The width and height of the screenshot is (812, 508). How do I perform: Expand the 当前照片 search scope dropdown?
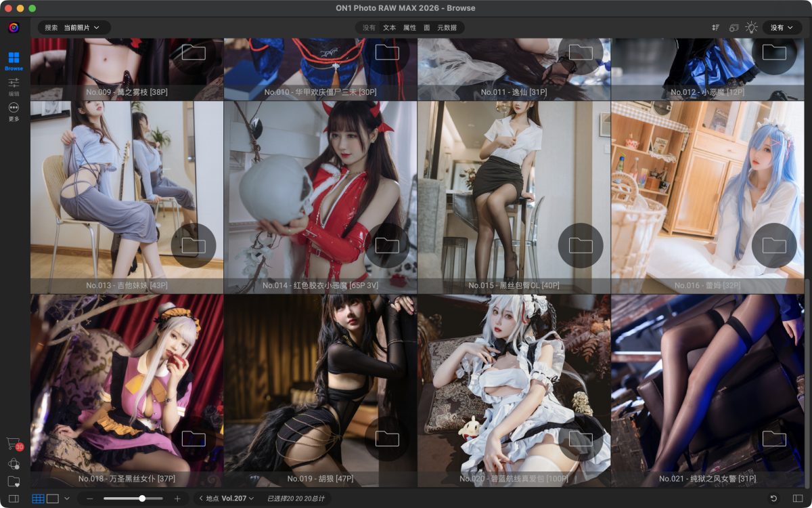81,28
